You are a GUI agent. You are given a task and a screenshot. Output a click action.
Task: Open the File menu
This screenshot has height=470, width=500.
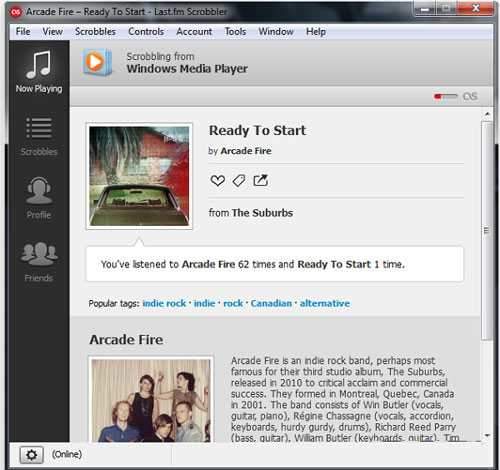pos(23,32)
